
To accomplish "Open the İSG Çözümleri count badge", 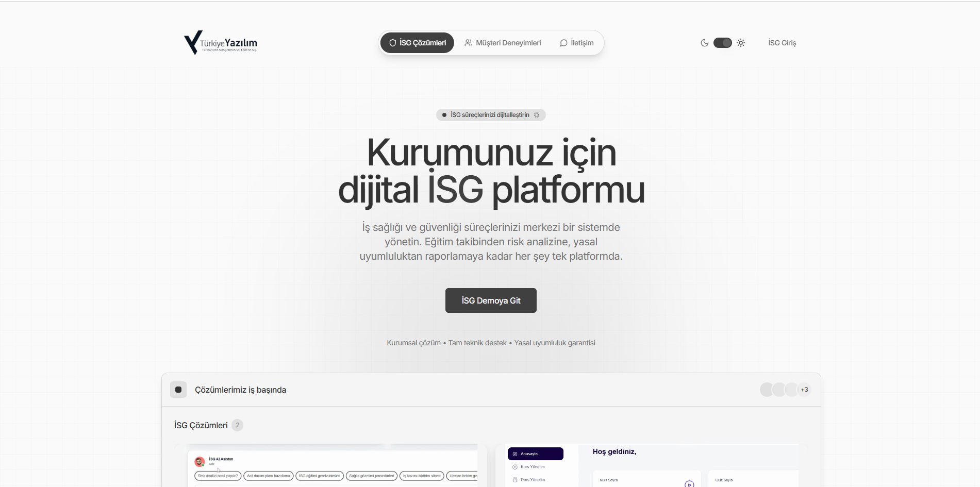I will (238, 425).
